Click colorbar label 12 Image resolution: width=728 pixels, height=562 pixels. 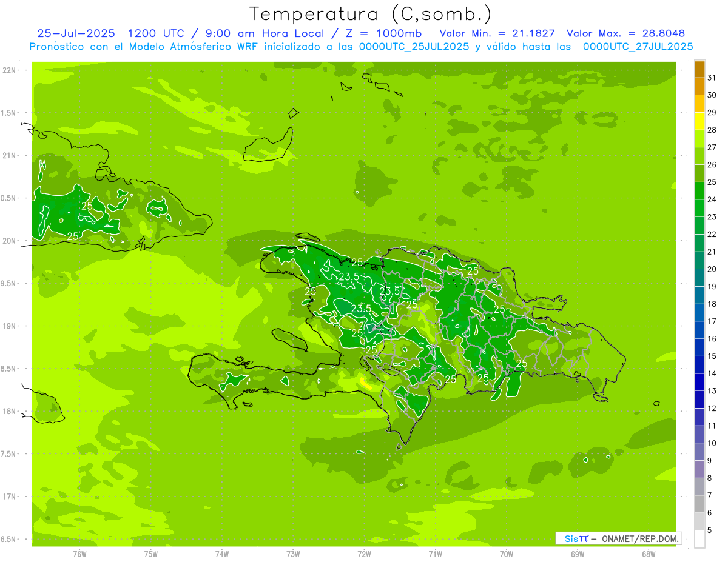[712, 408]
